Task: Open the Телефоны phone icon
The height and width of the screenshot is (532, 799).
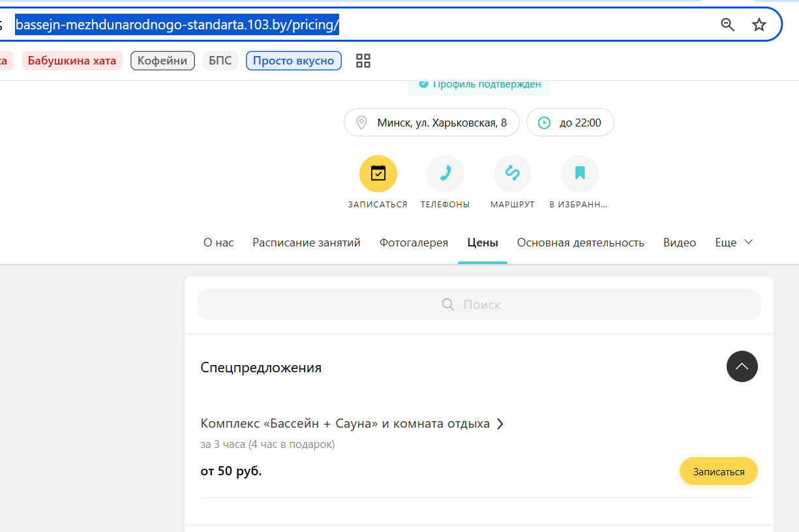Action: (x=445, y=174)
